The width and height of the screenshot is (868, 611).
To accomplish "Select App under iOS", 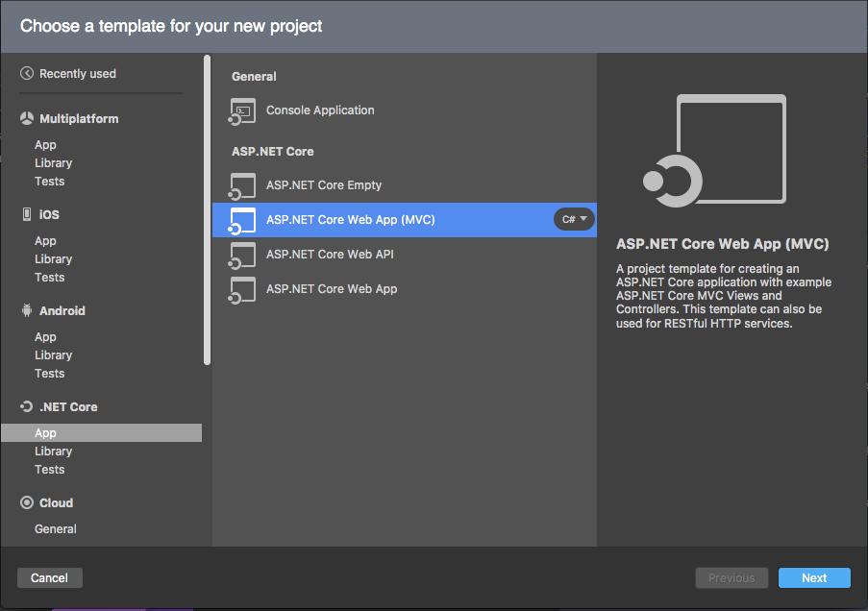I will point(45,241).
